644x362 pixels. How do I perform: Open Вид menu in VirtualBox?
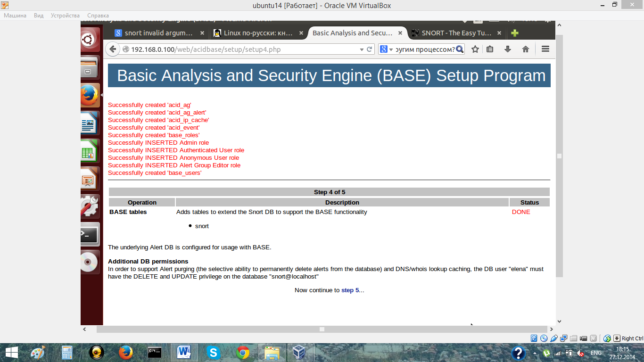[39, 16]
